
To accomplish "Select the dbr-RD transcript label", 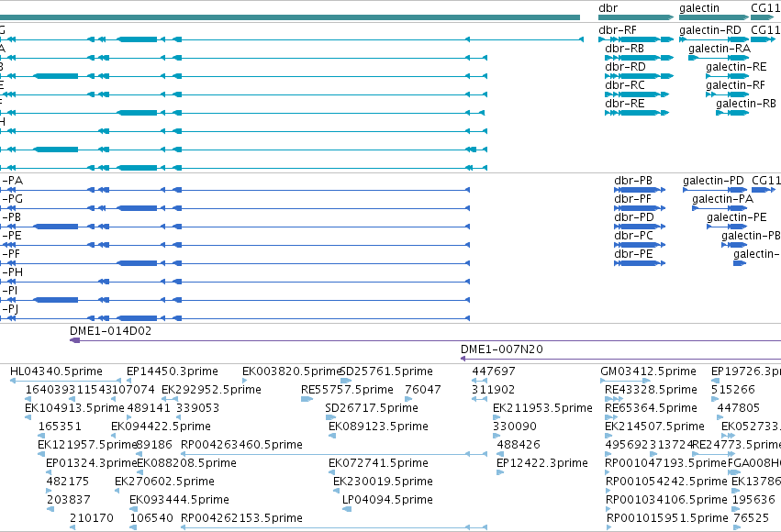I will tap(625, 67).
